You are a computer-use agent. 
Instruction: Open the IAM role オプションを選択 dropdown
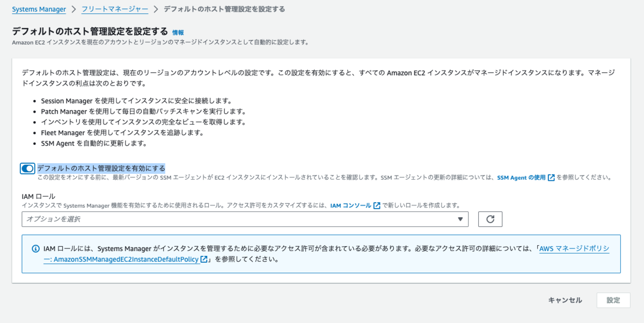tap(245, 219)
